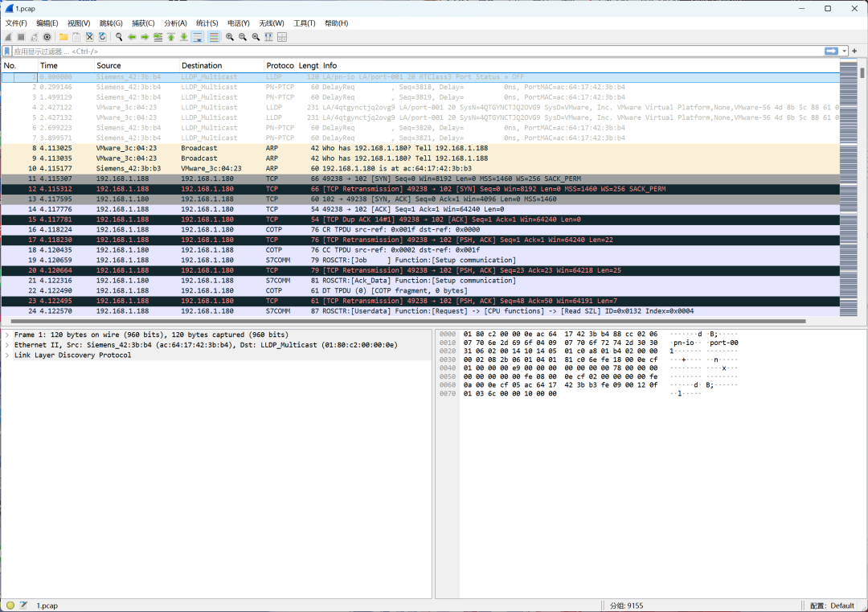
Task: Open the 跳转(G) menu
Action: (111, 23)
